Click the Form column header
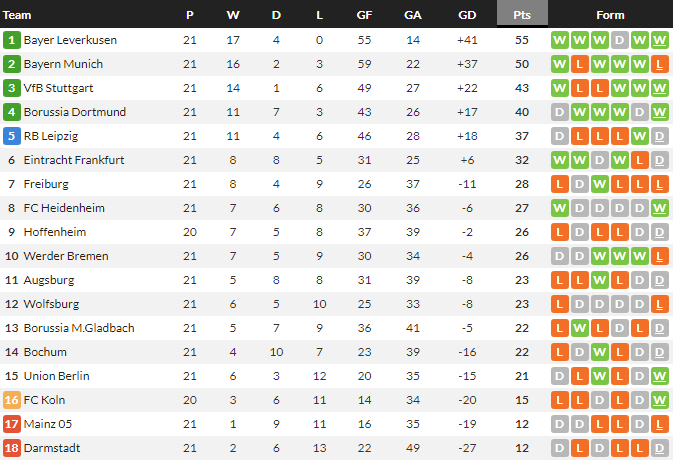This screenshot has height=460, width=673. tap(610, 15)
